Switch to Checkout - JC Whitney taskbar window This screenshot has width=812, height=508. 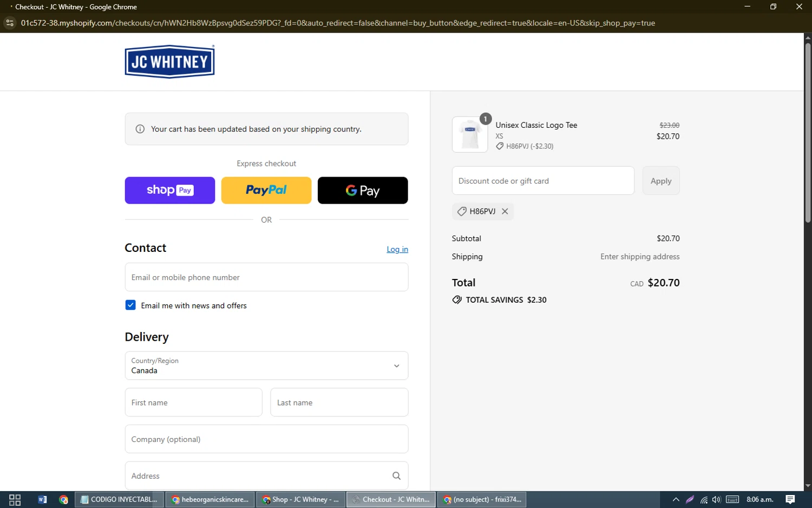point(391,499)
